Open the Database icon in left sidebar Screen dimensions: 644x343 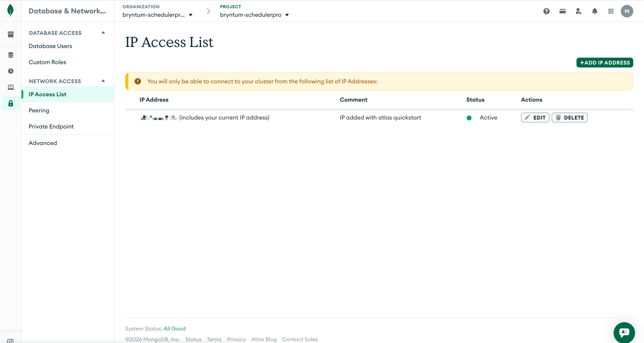(10, 55)
